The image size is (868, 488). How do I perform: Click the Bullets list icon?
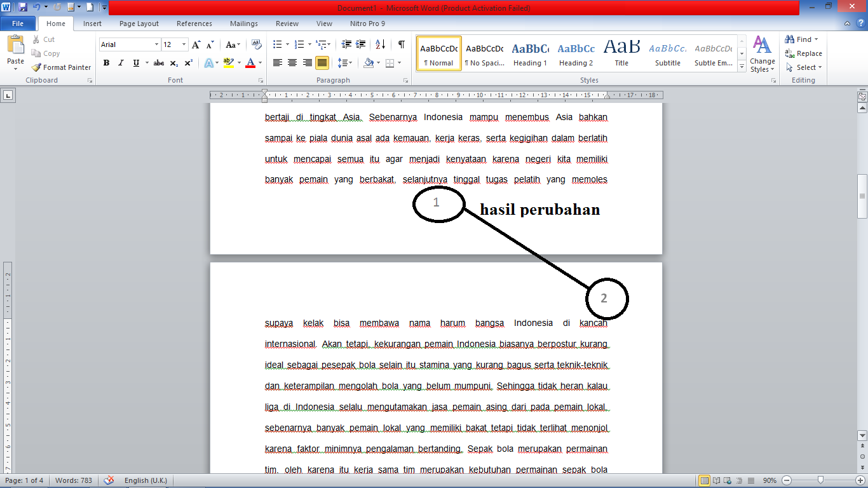(277, 44)
